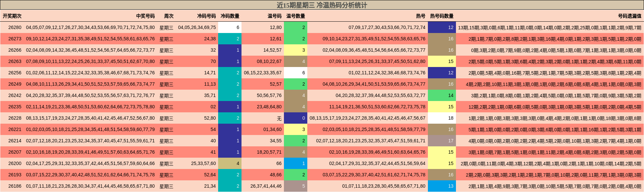
Task: Select warm numbers cell 18,20,57,71
Action: point(269,152)
